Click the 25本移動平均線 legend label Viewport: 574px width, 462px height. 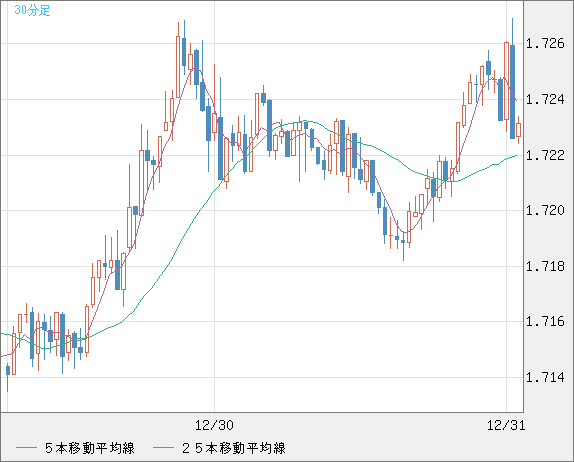pyautogui.click(x=234, y=448)
